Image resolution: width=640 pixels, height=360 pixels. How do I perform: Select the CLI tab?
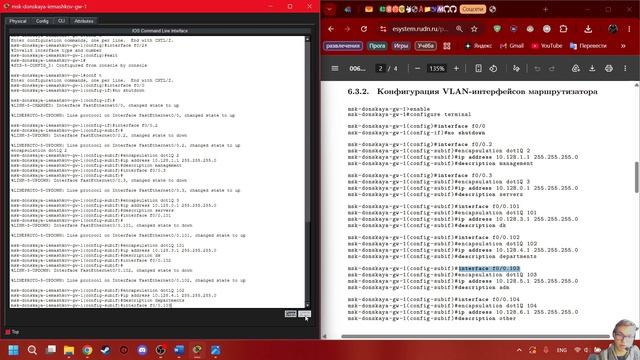point(61,21)
